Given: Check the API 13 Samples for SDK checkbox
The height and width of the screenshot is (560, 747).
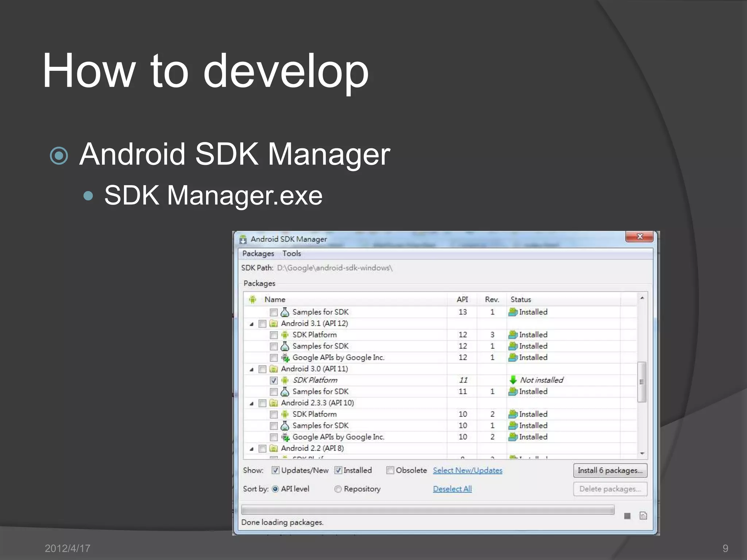Looking at the screenshot, I should coord(274,312).
